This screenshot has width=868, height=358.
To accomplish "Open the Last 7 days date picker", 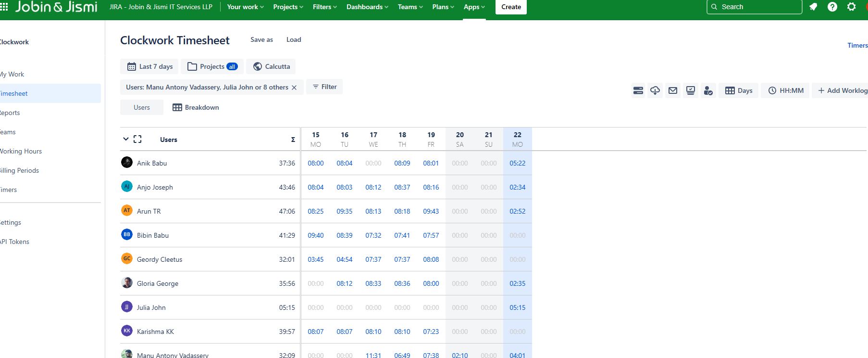I will [149, 66].
